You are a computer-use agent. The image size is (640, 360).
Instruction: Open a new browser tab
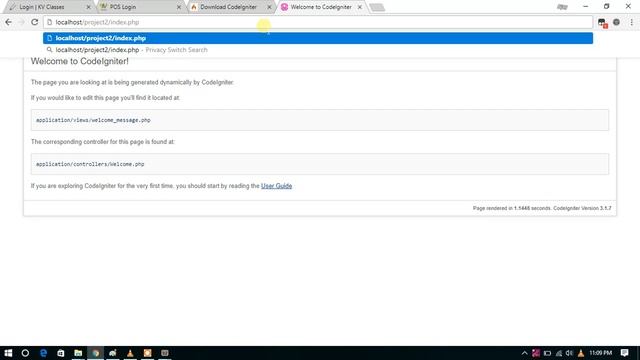click(377, 7)
